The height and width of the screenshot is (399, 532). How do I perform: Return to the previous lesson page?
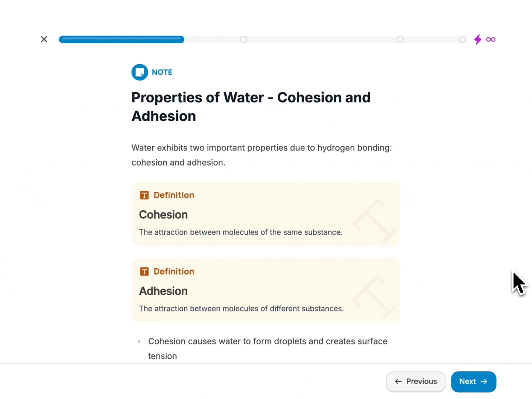pos(416,382)
